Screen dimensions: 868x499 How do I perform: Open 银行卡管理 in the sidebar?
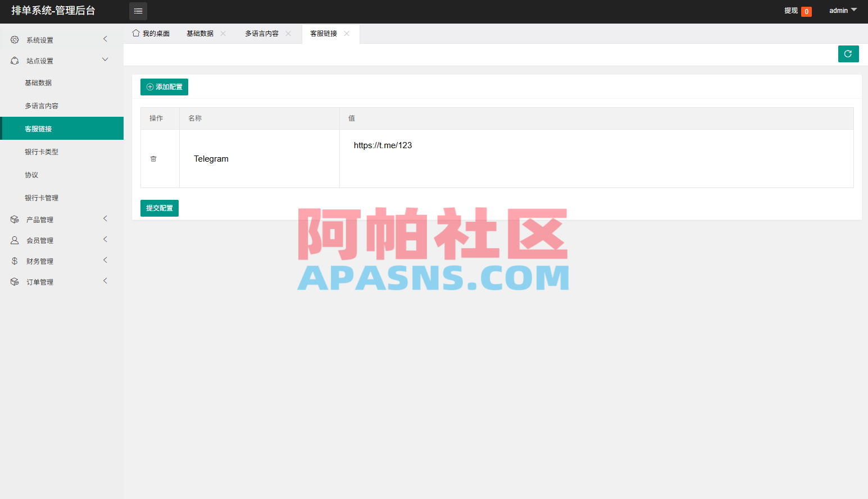pyautogui.click(x=62, y=198)
